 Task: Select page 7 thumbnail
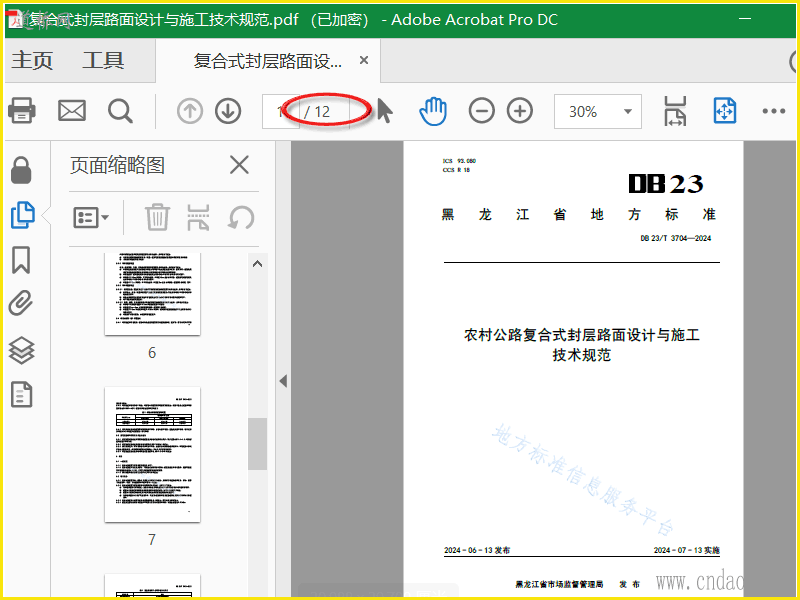click(x=152, y=455)
